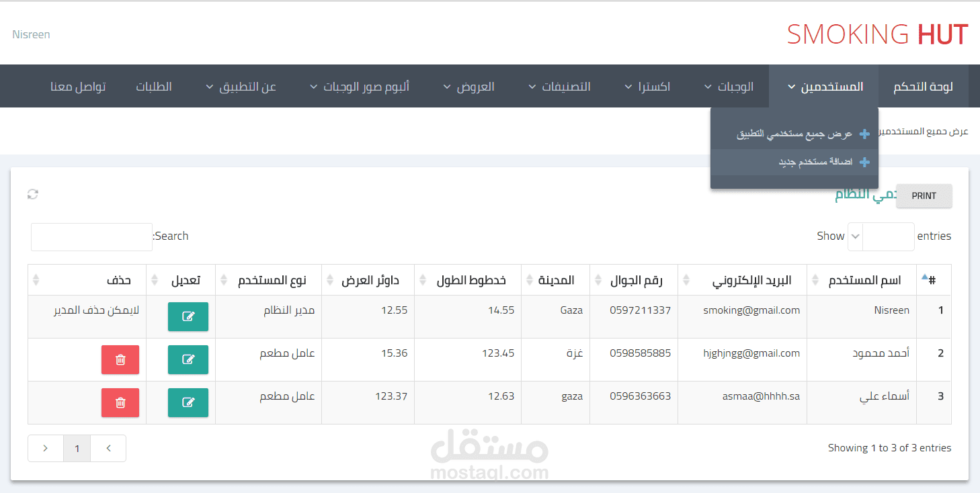Go to the previous pagination page
Screen dimensions: 980x493
(110, 449)
